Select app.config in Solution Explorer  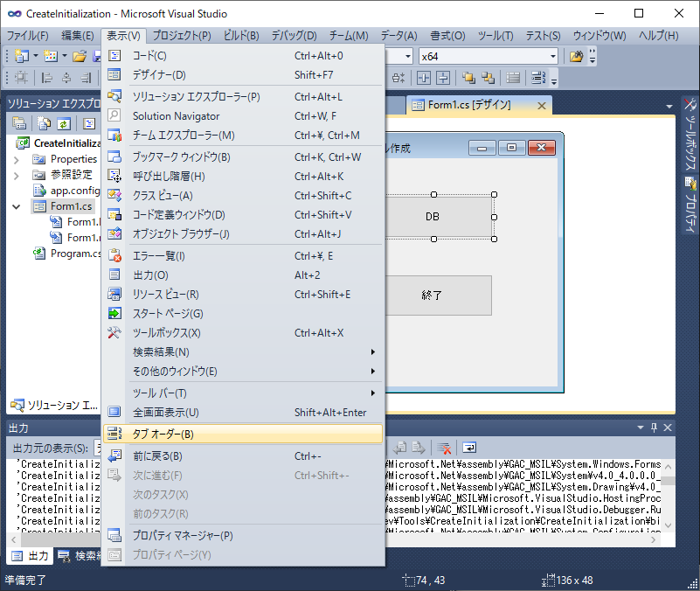[x=75, y=191]
